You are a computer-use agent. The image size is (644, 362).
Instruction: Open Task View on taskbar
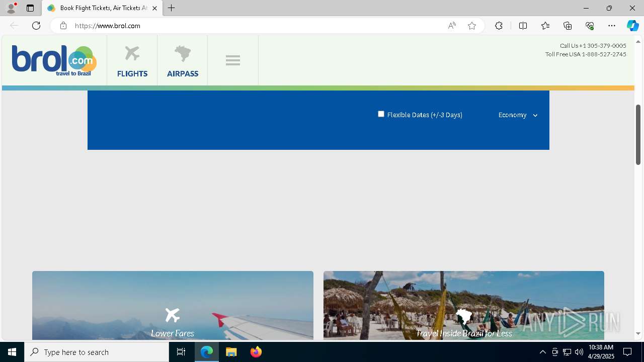[x=181, y=352]
